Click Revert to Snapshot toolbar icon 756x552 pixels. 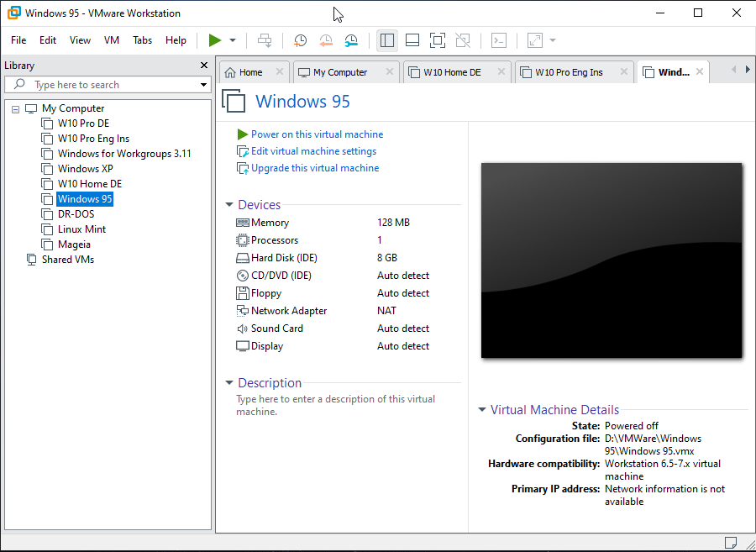326,40
